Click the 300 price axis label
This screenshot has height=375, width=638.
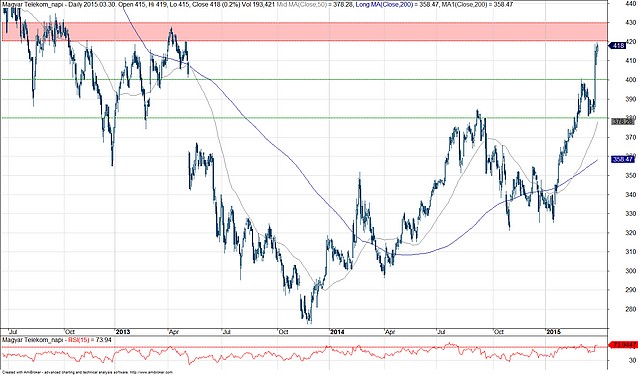pos(630,271)
